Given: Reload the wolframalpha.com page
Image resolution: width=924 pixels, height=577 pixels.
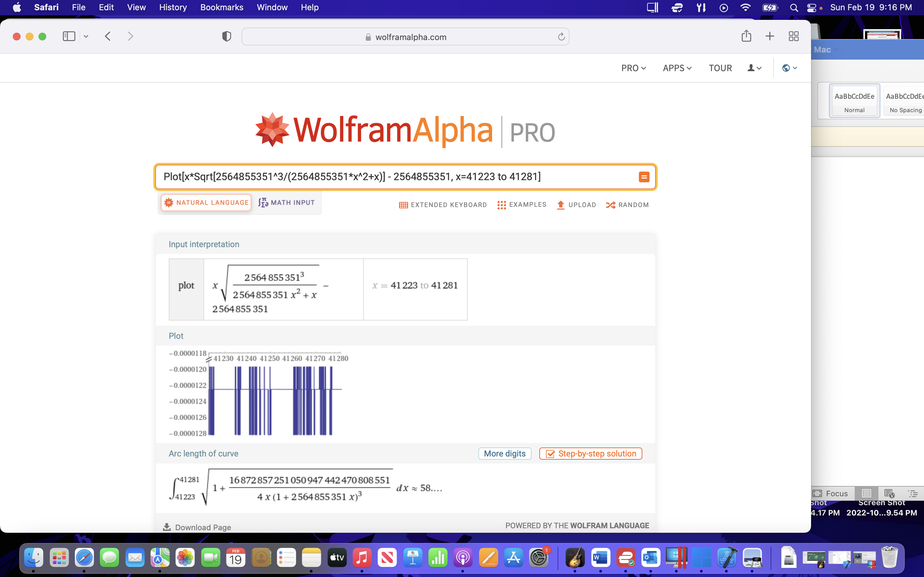Looking at the screenshot, I should (x=561, y=37).
